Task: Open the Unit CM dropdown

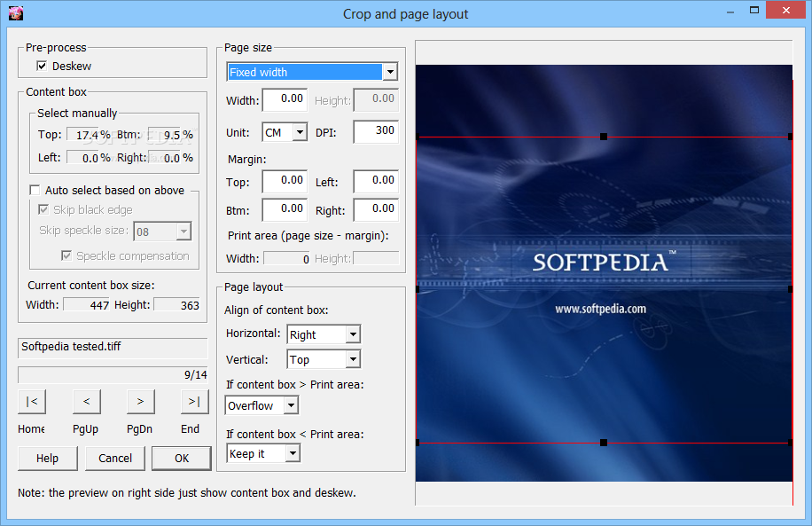Action: 300,132
